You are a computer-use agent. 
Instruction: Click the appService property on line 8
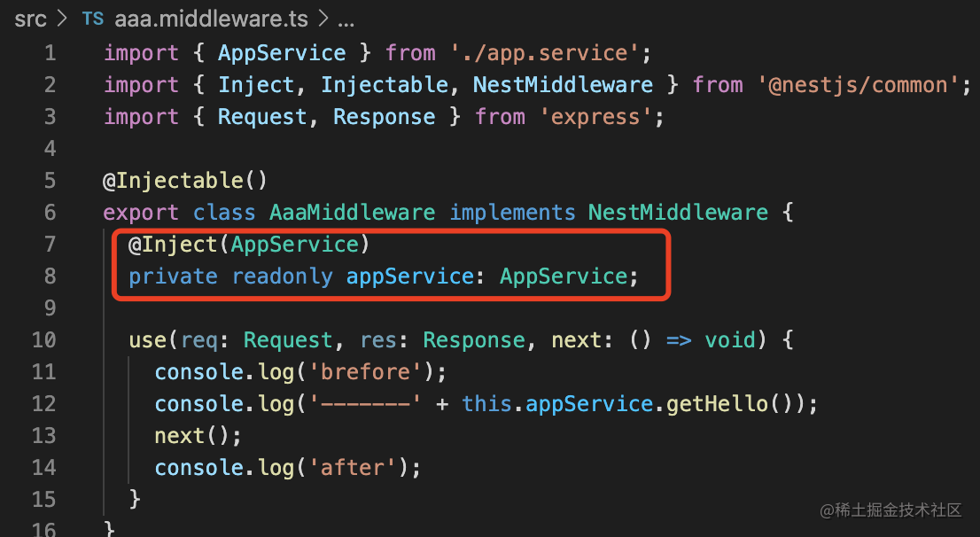pos(410,276)
